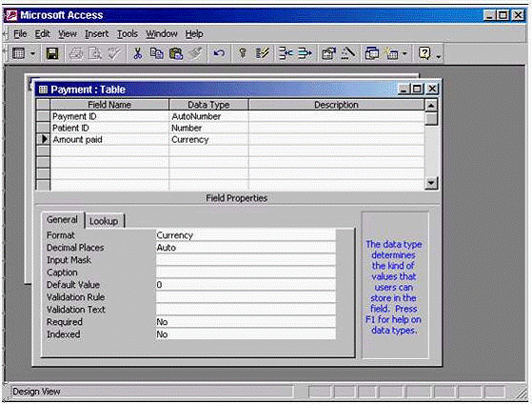Click the Indexed property No field
The image size is (532, 404).
click(x=246, y=334)
